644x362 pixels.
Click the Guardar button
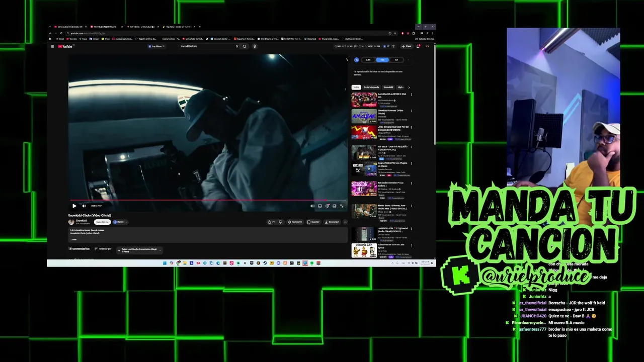(x=314, y=222)
